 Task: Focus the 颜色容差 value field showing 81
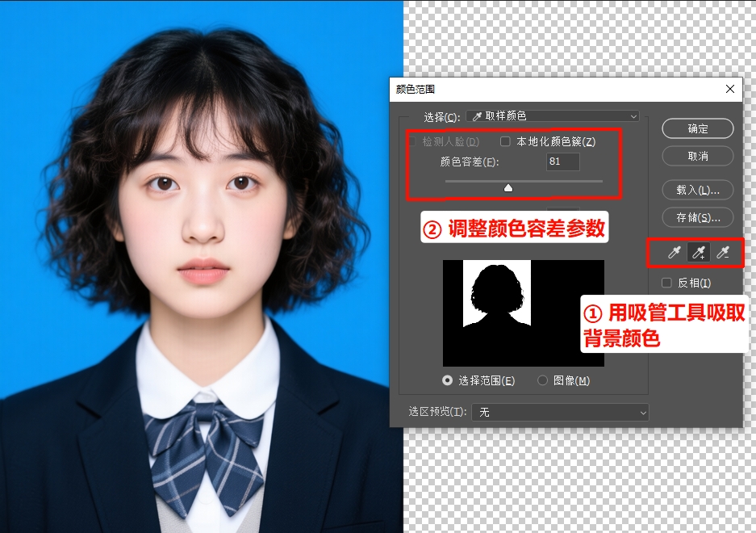tap(563, 162)
